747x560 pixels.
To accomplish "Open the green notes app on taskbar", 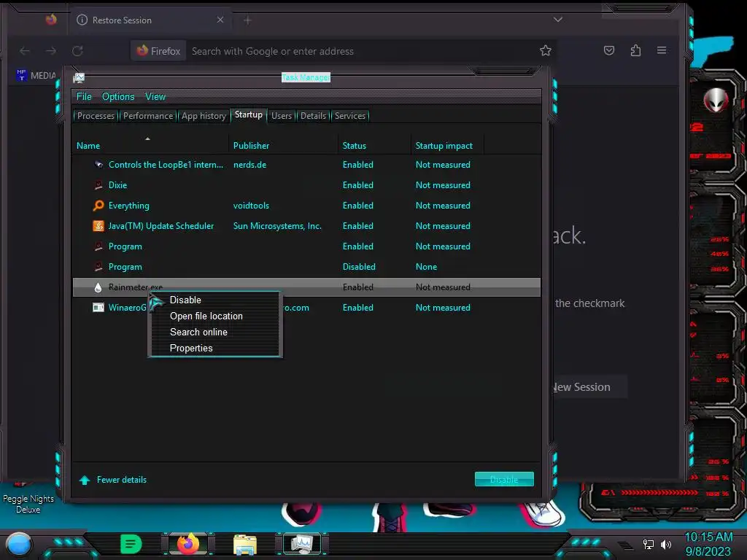I will (x=131, y=544).
